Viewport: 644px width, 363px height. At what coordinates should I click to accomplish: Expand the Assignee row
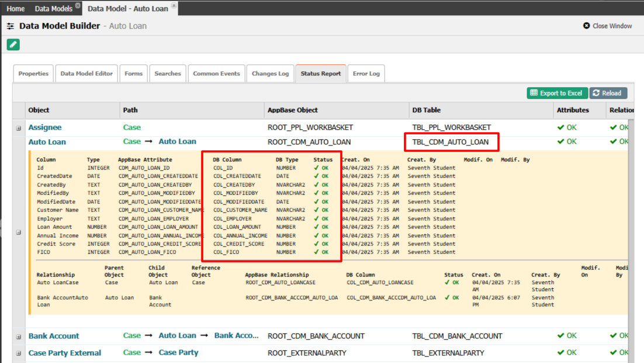click(19, 128)
